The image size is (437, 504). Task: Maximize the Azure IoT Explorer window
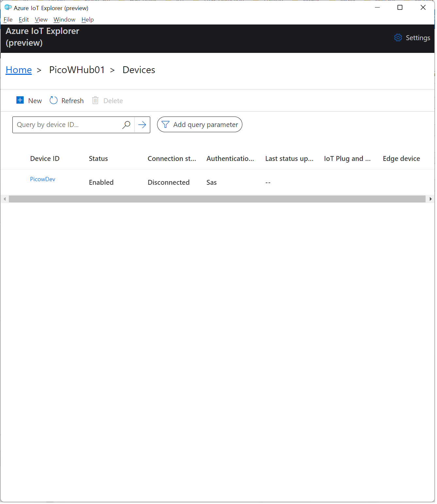coord(400,8)
